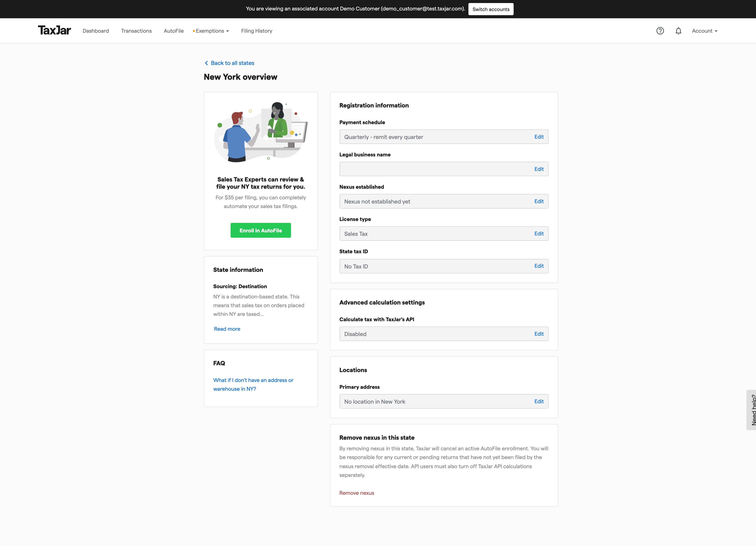Edit the Primary address location

[539, 401]
